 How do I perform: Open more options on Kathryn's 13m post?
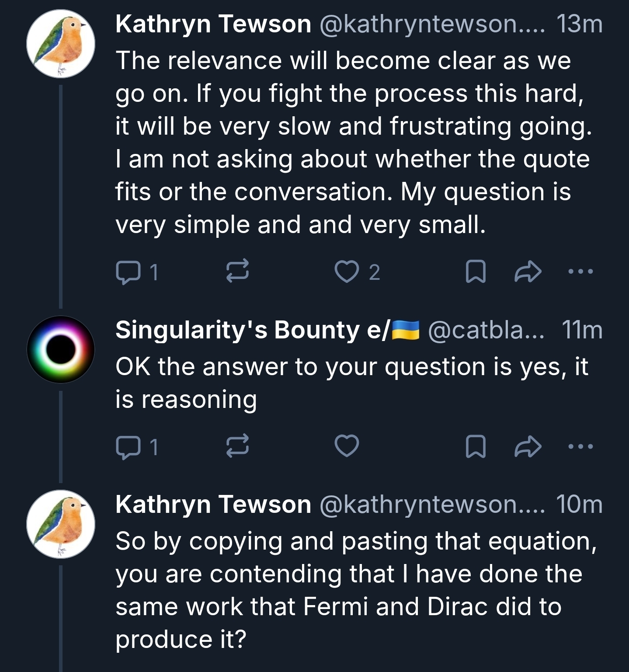580,272
